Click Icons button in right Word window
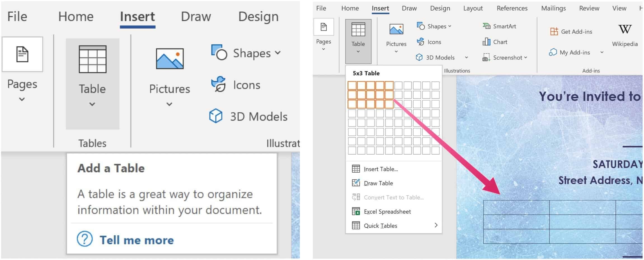This screenshot has height=260, width=644. tap(429, 42)
